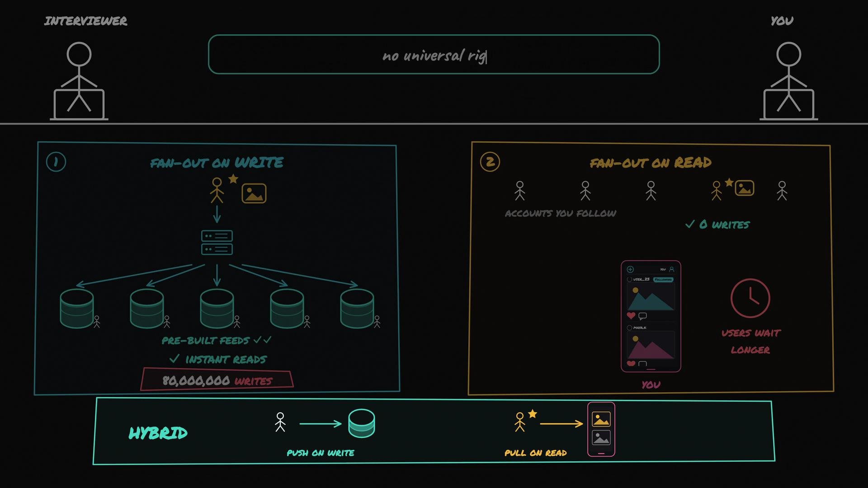Click the third followed-account stick figure

point(651,191)
